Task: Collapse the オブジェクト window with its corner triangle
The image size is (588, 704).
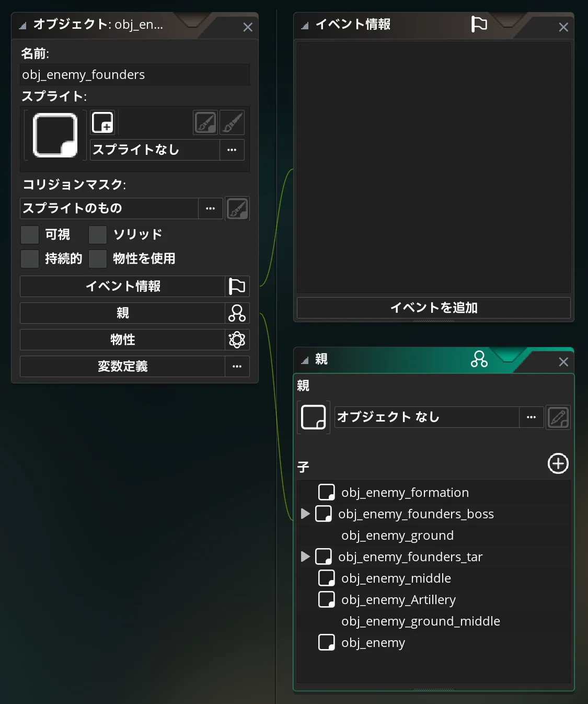Action: [22, 26]
